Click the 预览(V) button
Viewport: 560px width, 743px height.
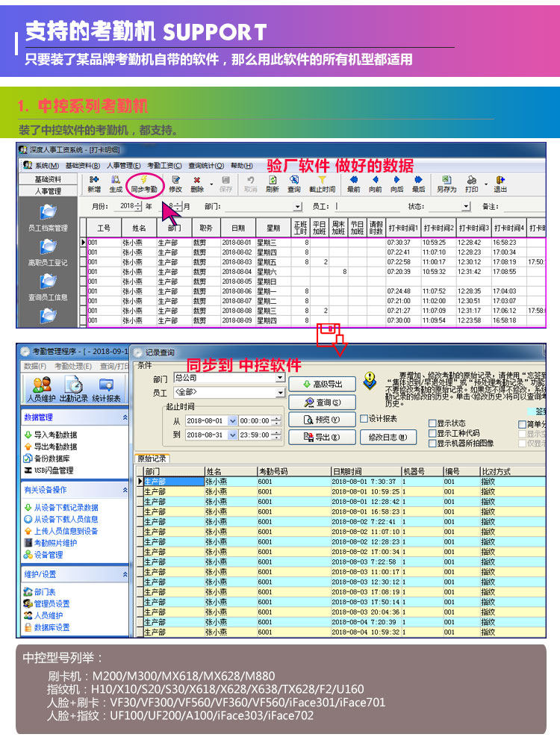[x=322, y=420]
